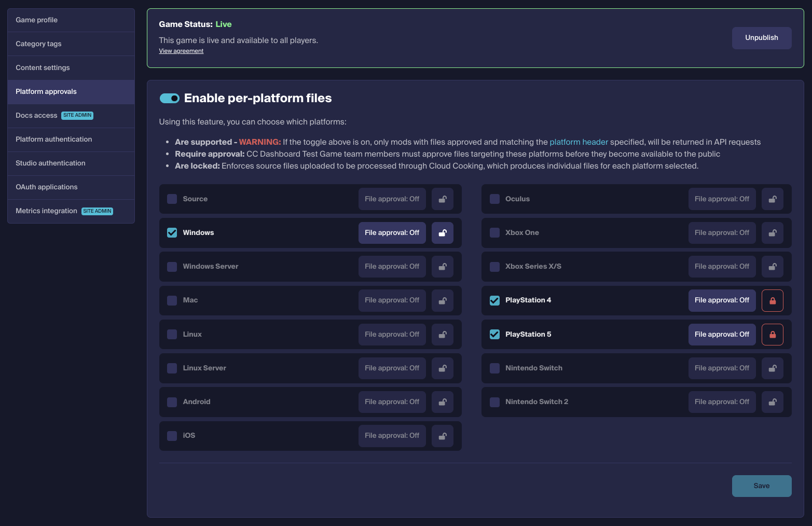The width and height of the screenshot is (812, 526).
Task: Check the Xbox One checkbox
Action: [x=495, y=233]
